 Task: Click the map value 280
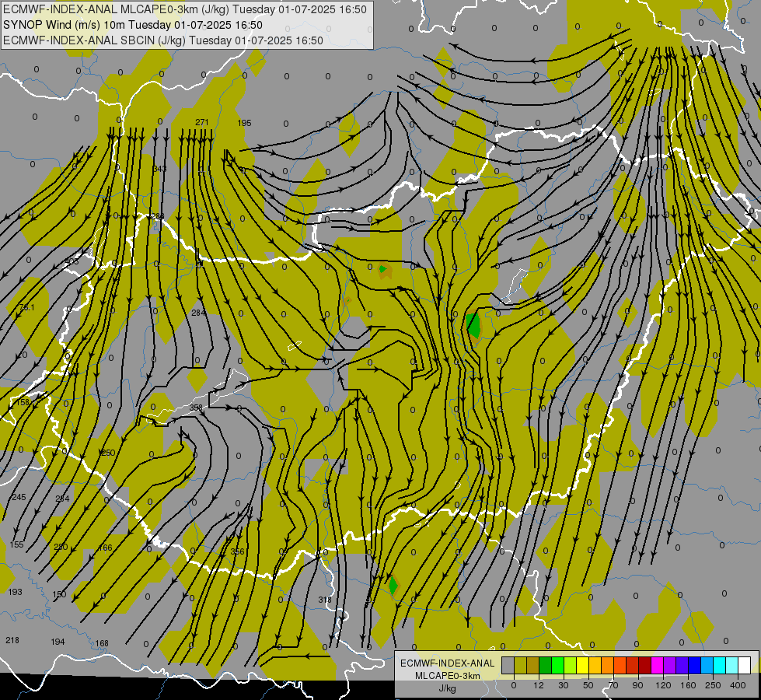point(61,547)
